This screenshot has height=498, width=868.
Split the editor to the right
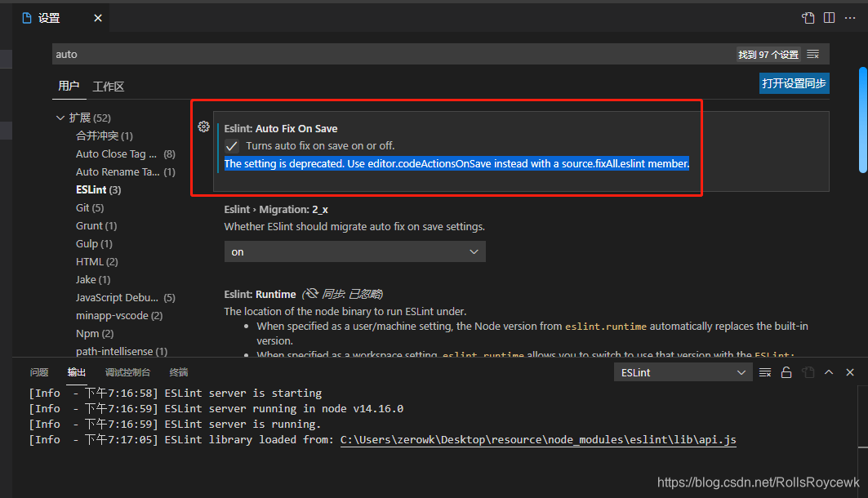coord(830,18)
